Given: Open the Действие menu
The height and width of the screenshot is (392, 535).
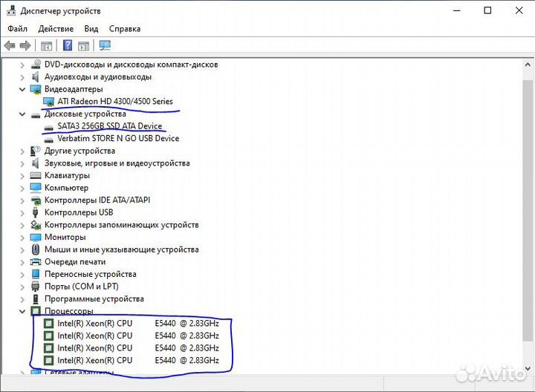Looking at the screenshot, I should tap(56, 29).
